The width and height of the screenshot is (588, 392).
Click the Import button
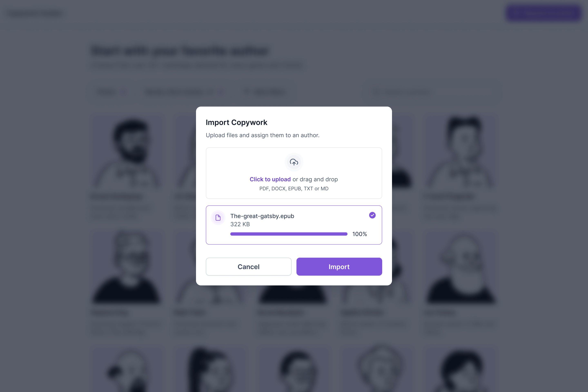(x=339, y=266)
